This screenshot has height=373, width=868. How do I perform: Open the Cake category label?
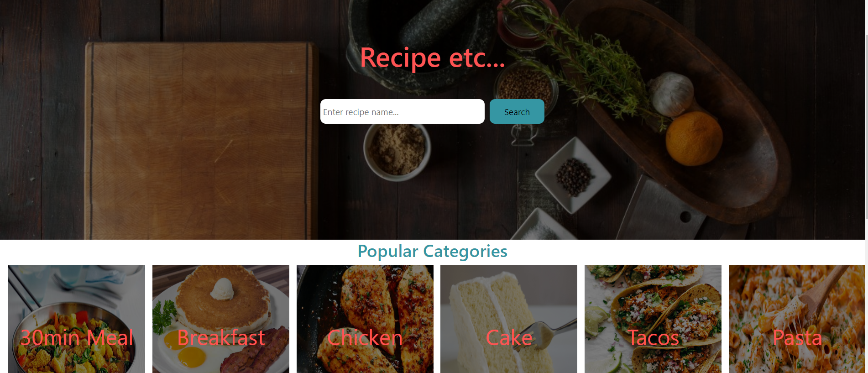[x=509, y=338]
